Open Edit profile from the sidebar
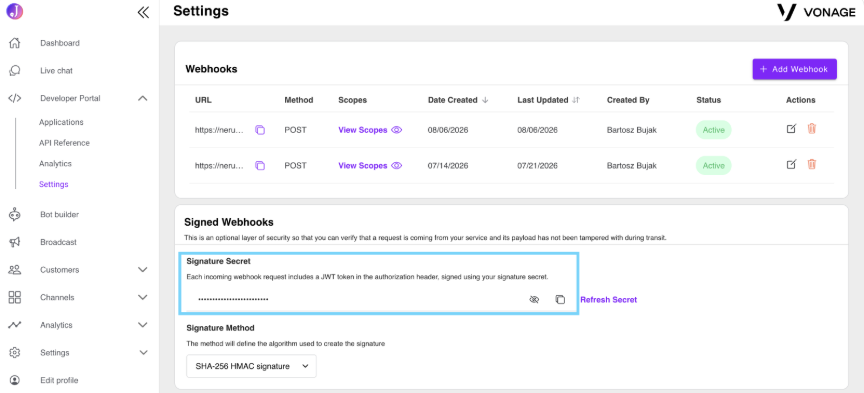This screenshot has width=864, height=393. (59, 380)
